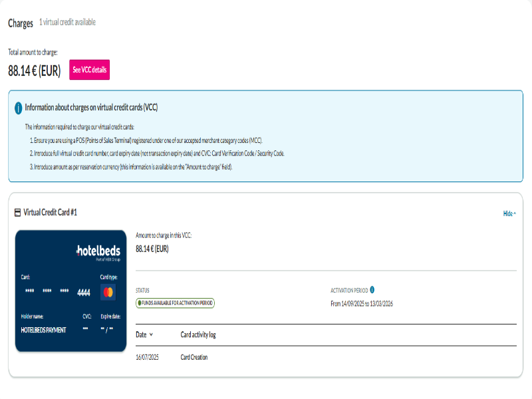Click the blue info icon in VCC information banner

(19, 108)
